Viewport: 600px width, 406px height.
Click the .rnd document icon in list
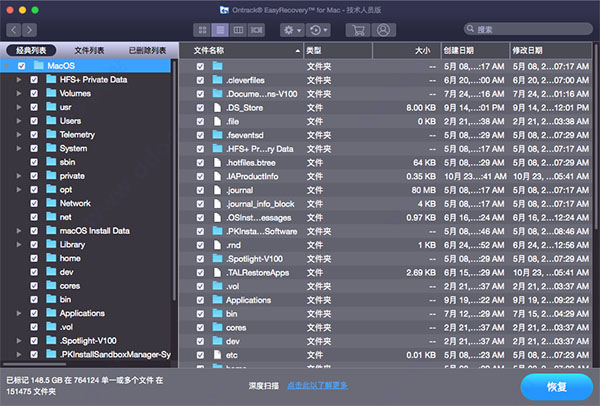[x=217, y=245]
